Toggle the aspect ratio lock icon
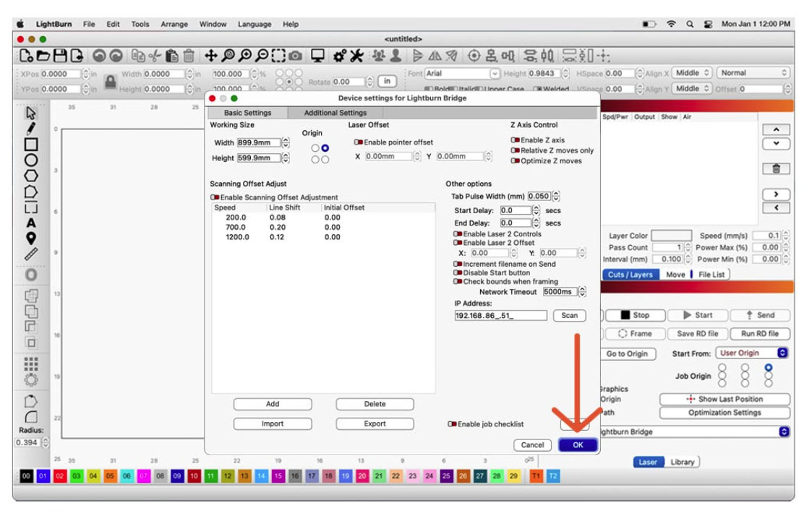 click(x=110, y=81)
